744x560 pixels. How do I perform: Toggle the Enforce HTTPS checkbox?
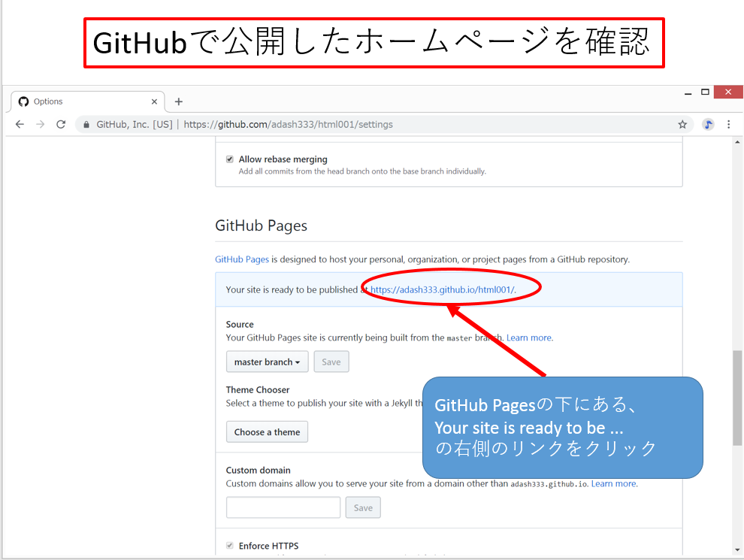[x=230, y=546]
